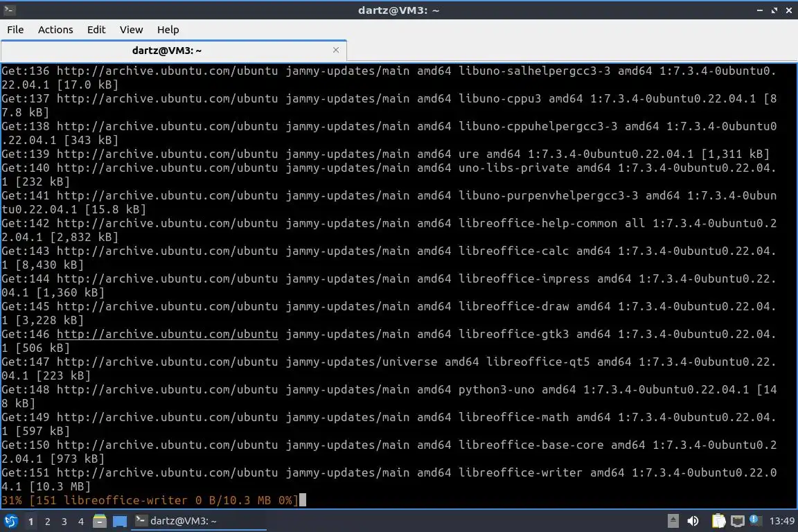
Task: Open the Lubuntu application menu icon
Action: (10, 521)
